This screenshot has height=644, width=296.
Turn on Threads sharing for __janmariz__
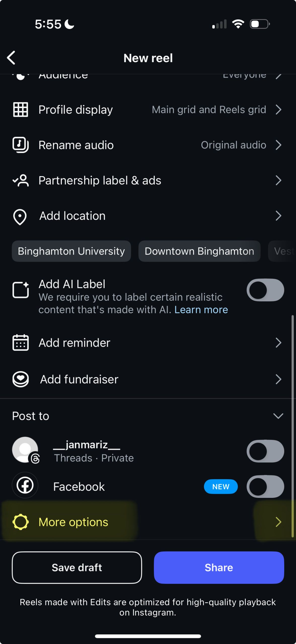(265, 451)
